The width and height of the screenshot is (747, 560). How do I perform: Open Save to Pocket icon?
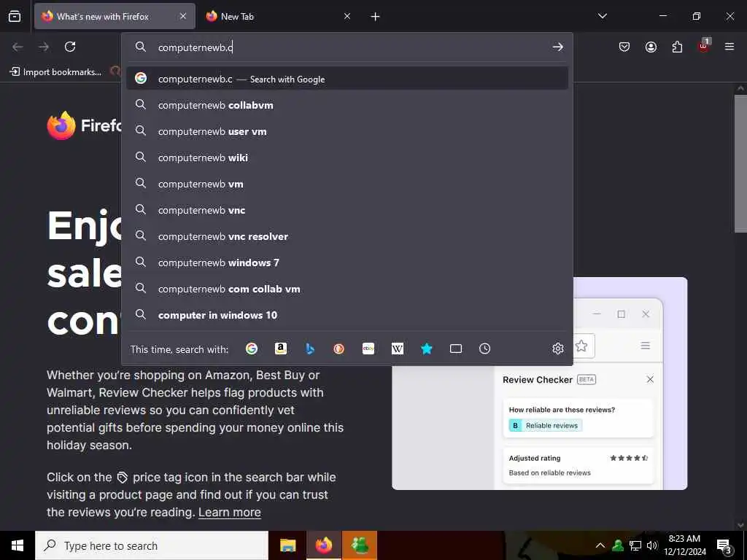[624, 47]
